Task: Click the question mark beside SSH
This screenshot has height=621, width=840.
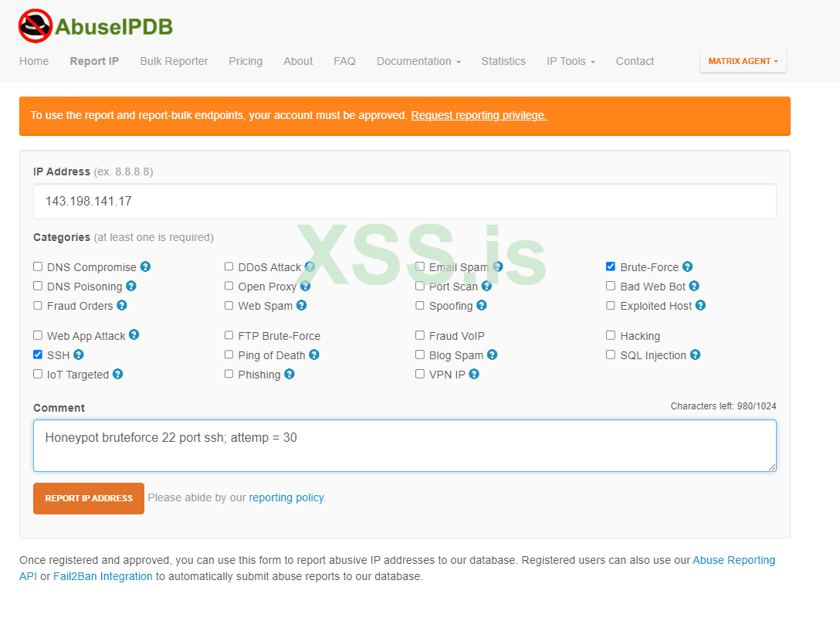Action: [79, 355]
